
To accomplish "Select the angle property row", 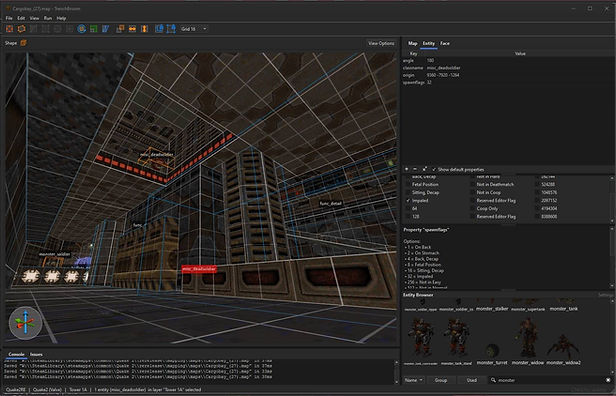I will 507,60.
